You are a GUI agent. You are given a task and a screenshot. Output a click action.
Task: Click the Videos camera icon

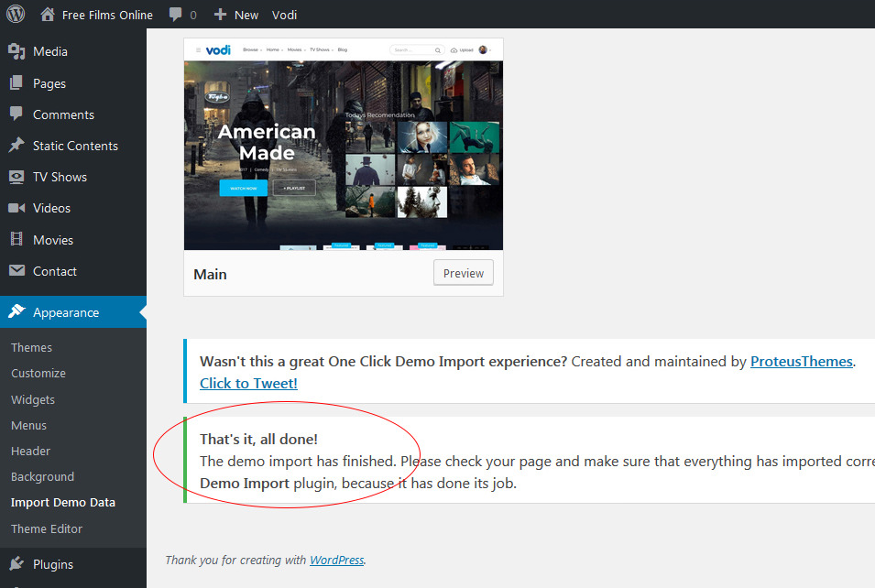(x=16, y=208)
